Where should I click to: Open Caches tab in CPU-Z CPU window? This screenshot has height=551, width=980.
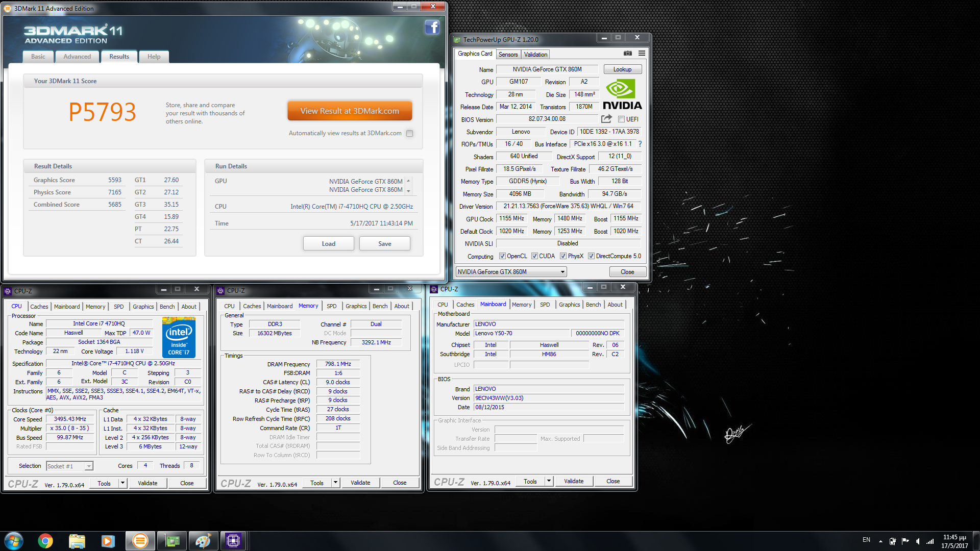[39, 307]
